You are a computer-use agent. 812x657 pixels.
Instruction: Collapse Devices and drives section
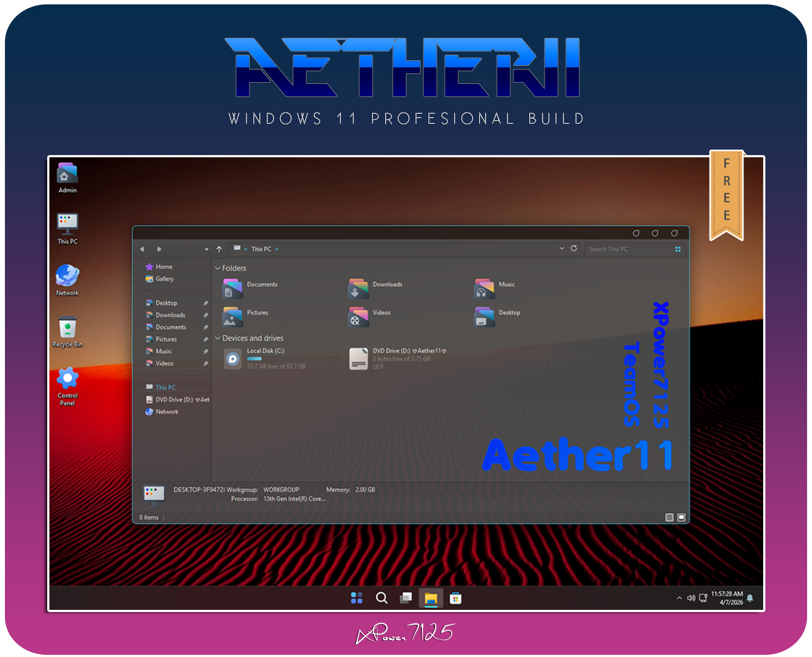tap(218, 339)
